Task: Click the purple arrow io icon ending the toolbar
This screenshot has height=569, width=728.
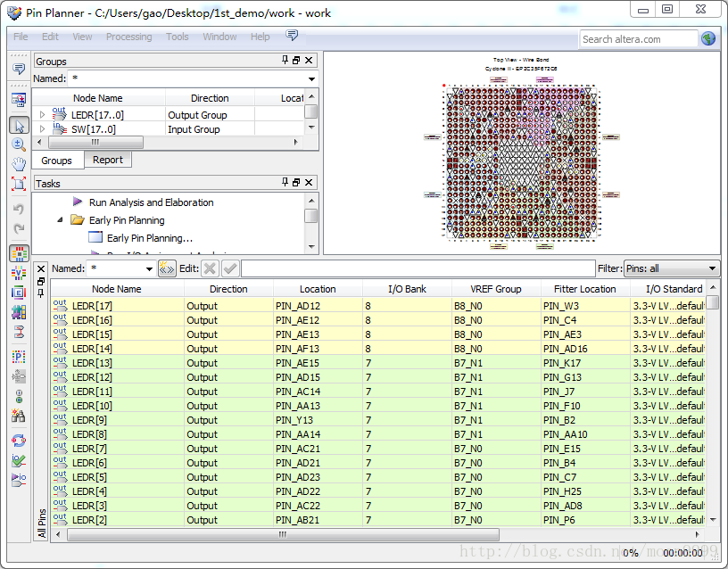Action: [x=19, y=480]
